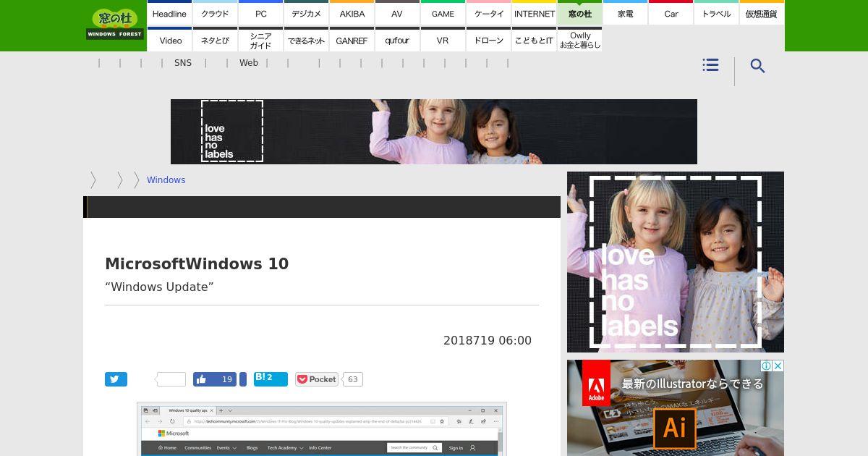Click the 窓の杜 Windows Forest logo
This screenshot has width=868, height=456.
pyautogui.click(x=115, y=25)
